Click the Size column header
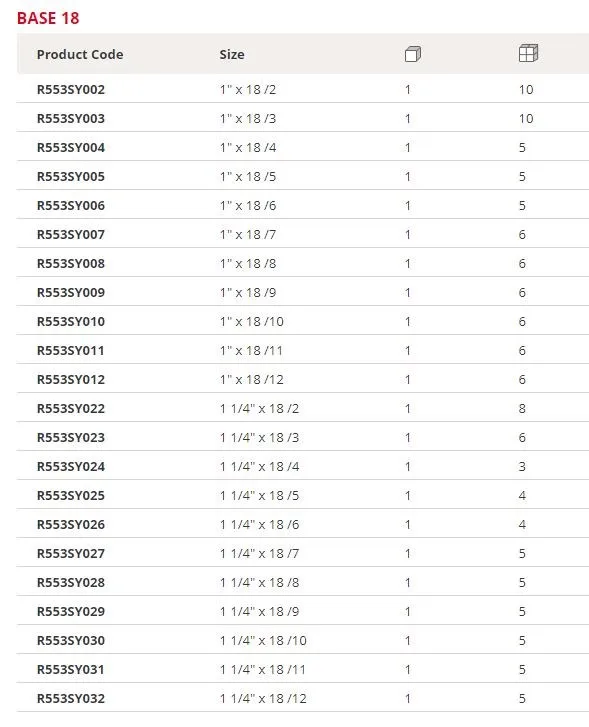Screen dimensions: 589x727 232,54
